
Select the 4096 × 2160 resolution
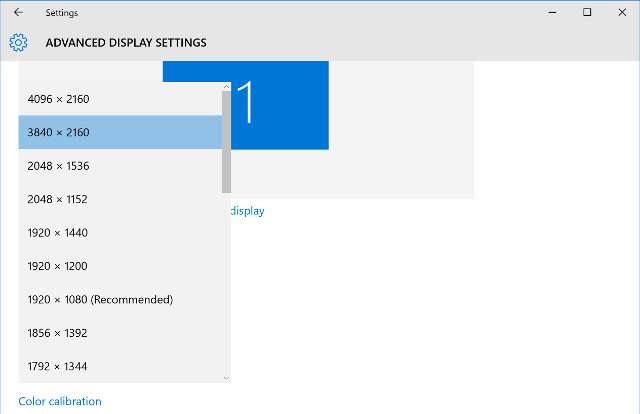tap(120, 99)
